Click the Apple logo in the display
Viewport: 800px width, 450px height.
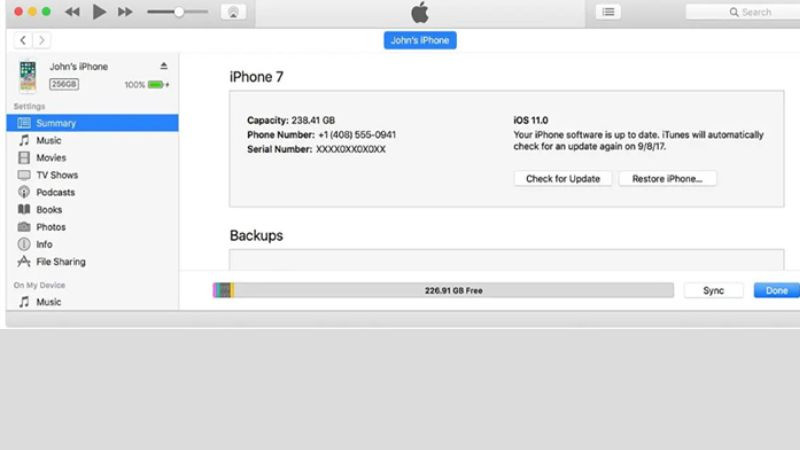tap(420, 12)
